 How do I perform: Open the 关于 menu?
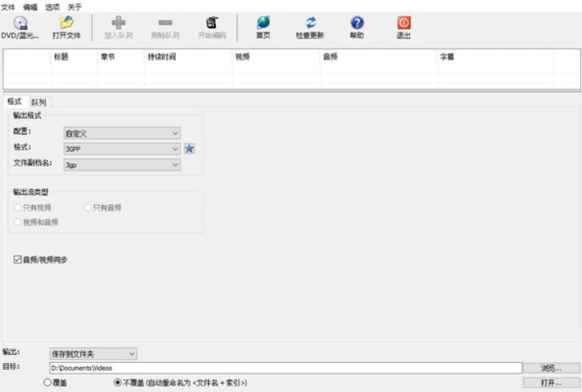coord(75,7)
